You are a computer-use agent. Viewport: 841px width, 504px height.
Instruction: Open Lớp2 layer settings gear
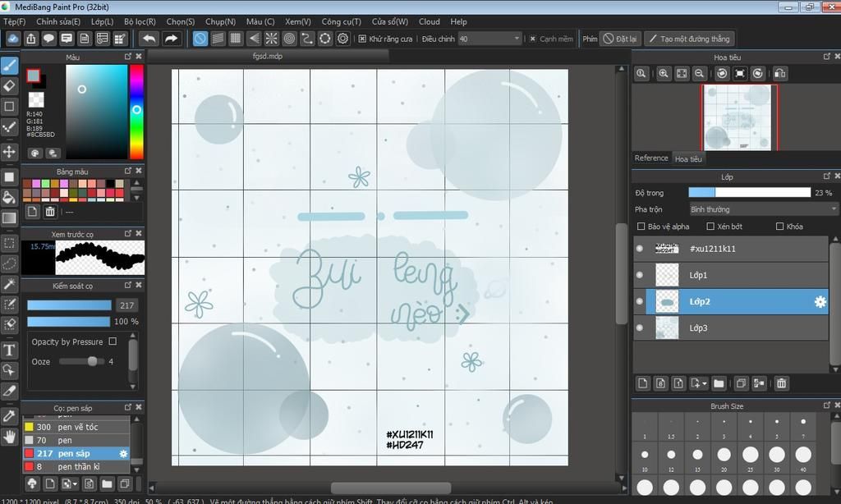(x=820, y=302)
